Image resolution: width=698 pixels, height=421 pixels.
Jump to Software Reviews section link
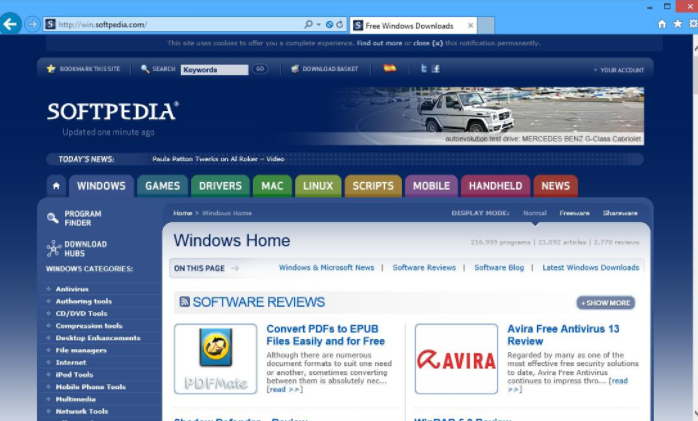[424, 267]
